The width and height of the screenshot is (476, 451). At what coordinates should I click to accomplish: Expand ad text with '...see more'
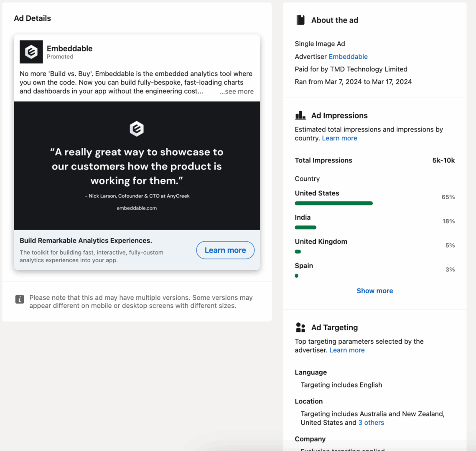[237, 91]
